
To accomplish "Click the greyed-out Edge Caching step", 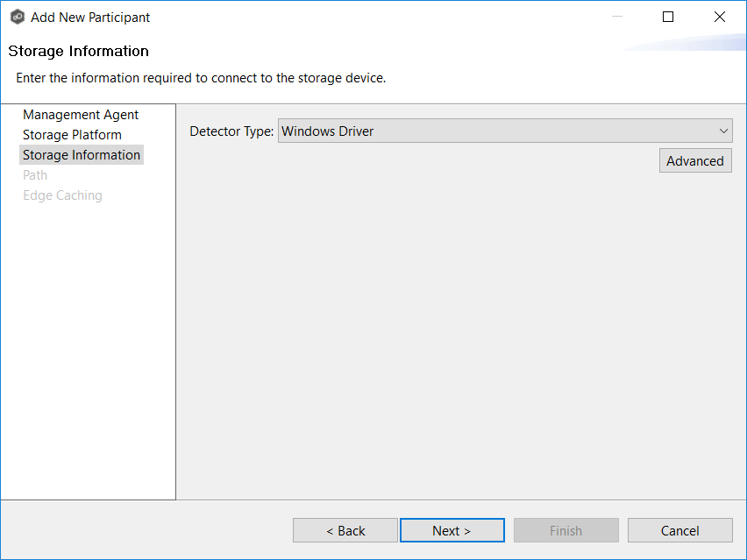I will [x=62, y=195].
